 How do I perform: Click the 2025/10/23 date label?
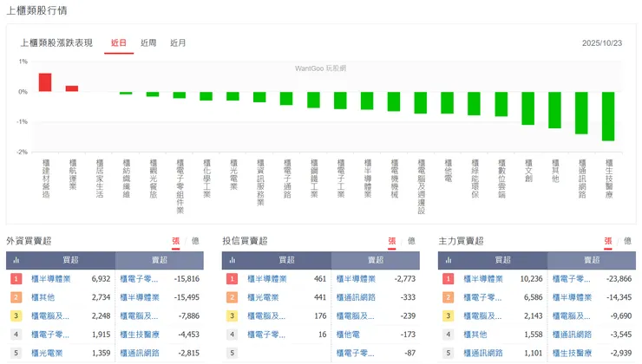(602, 43)
